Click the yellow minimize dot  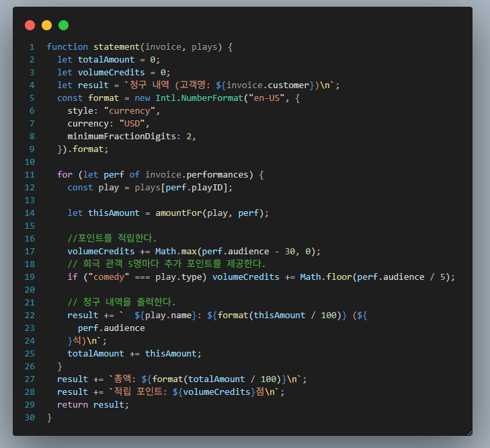pyautogui.click(x=47, y=26)
